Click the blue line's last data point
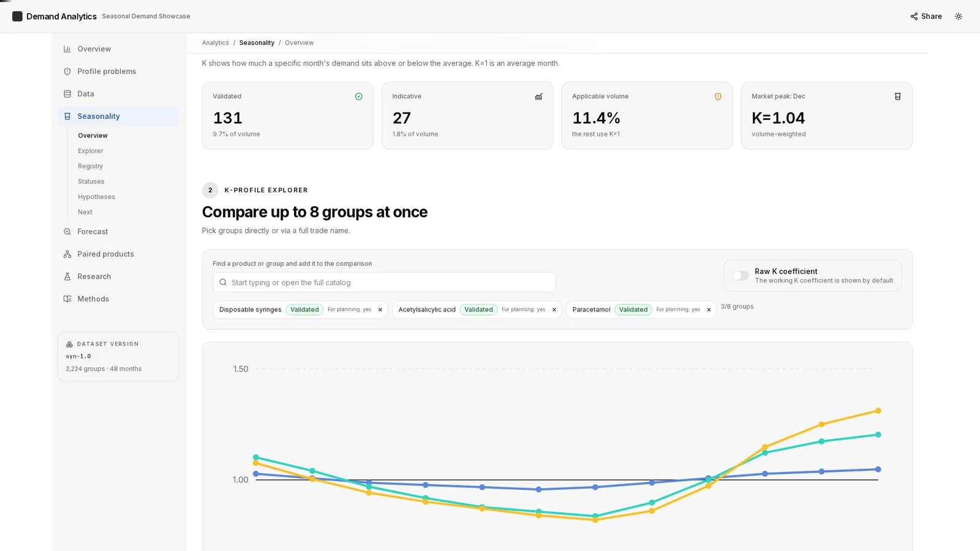Viewport: 980px width, 551px height. (878, 470)
